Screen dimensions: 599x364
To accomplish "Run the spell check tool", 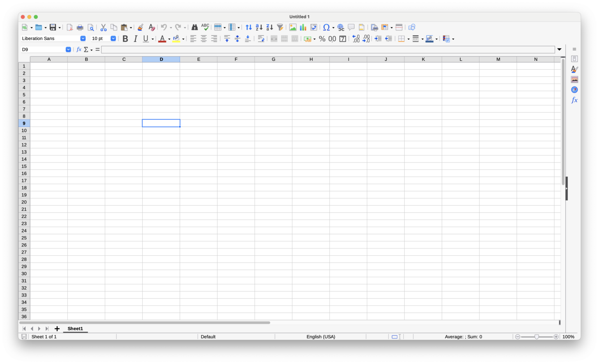I will click(205, 27).
